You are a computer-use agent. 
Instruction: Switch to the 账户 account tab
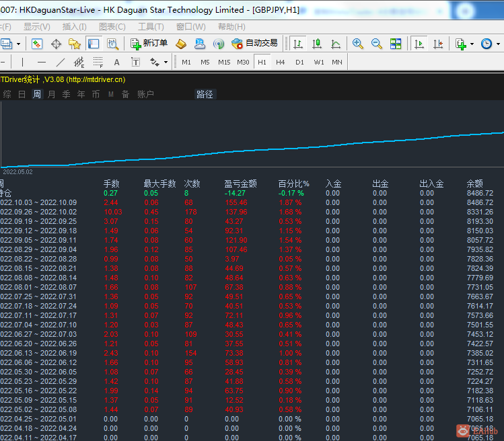point(145,94)
